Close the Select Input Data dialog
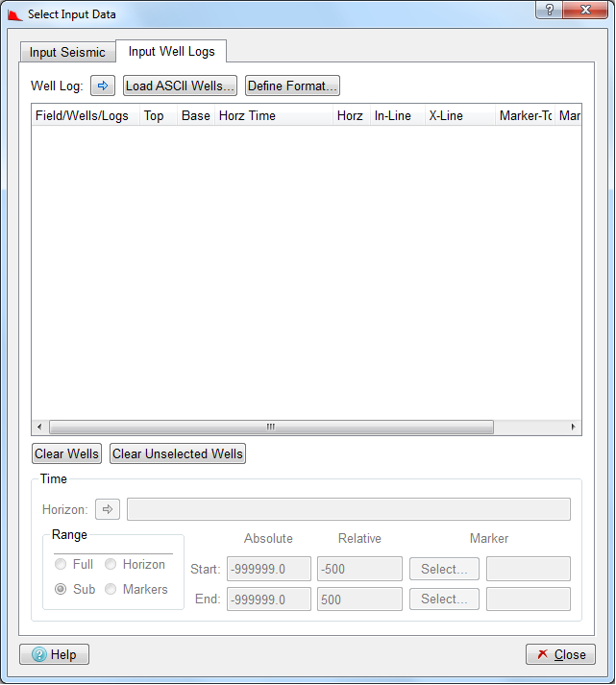The height and width of the screenshot is (685, 616). click(x=560, y=654)
